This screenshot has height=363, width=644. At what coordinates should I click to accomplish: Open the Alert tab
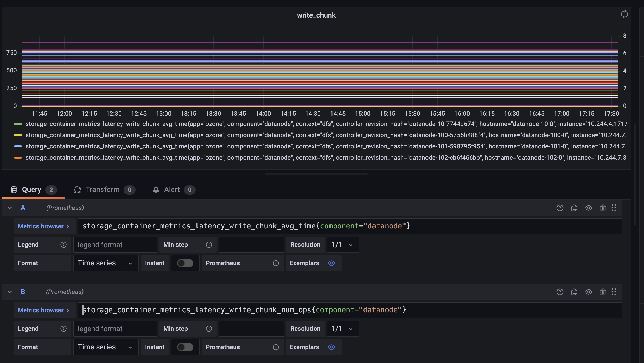(172, 190)
